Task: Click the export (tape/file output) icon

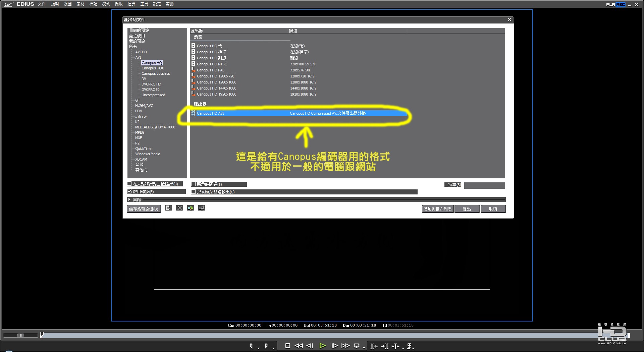Action: 409,346
